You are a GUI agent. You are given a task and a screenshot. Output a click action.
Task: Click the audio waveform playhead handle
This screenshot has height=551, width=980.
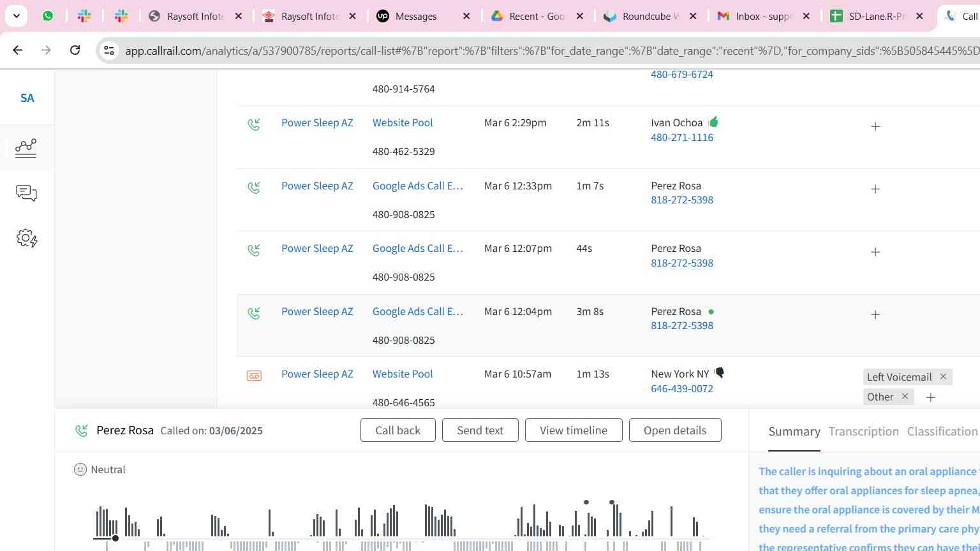(x=115, y=538)
